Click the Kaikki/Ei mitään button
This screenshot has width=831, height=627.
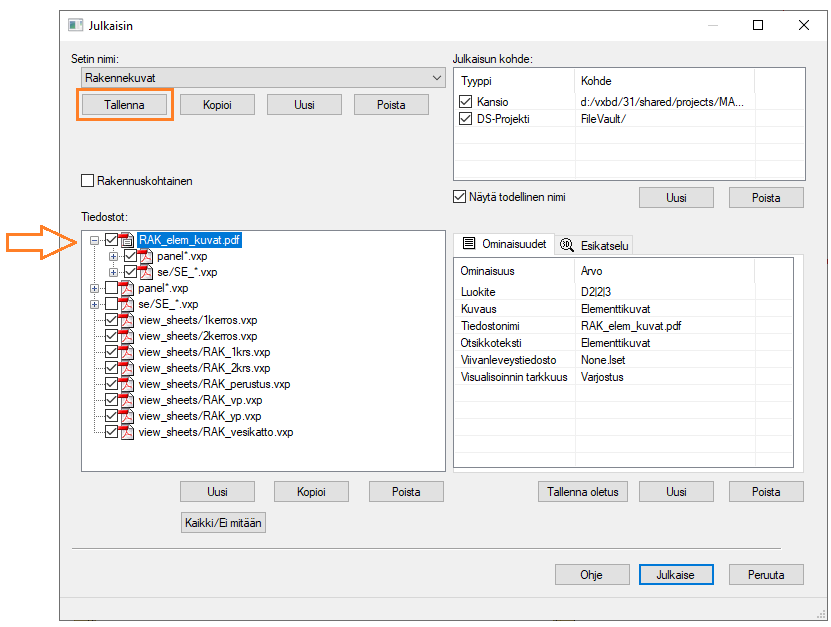(223, 522)
